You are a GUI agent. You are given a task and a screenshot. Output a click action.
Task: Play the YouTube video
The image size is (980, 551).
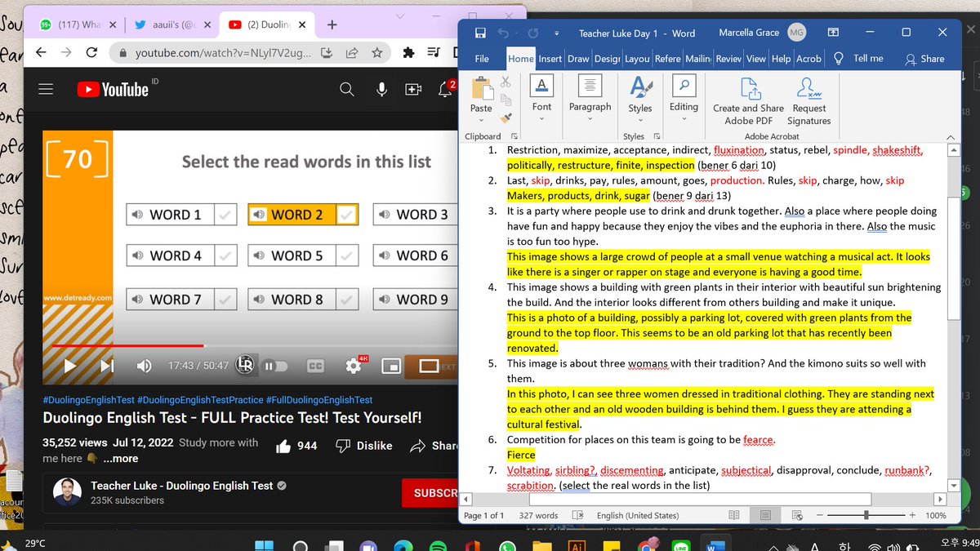(x=69, y=367)
